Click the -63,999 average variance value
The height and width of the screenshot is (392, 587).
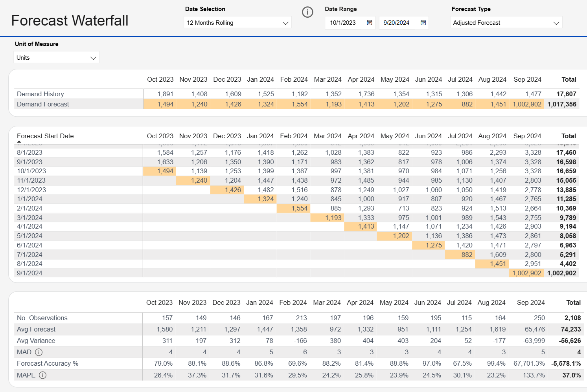[x=534, y=341]
